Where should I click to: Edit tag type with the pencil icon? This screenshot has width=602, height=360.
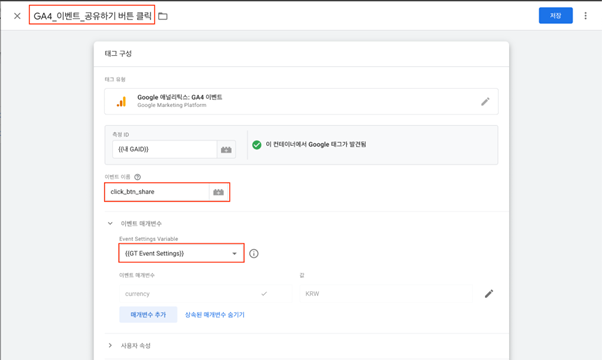coord(485,102)
